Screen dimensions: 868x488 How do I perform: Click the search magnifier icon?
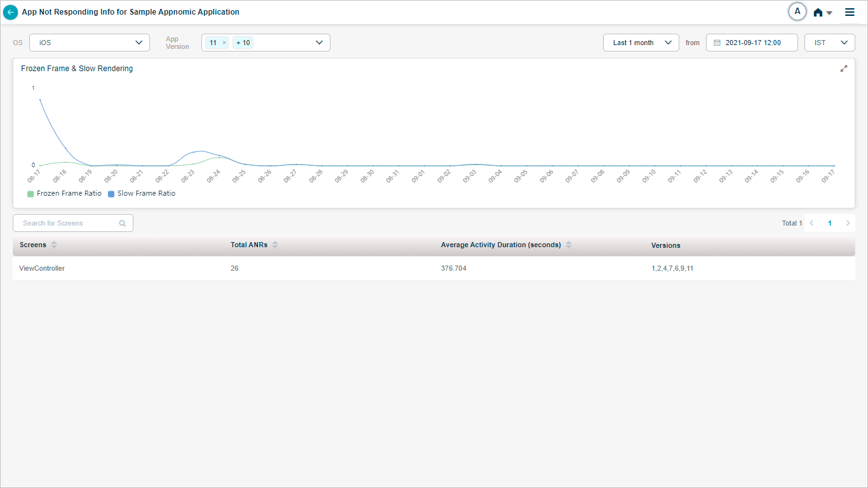click(122, 223)
